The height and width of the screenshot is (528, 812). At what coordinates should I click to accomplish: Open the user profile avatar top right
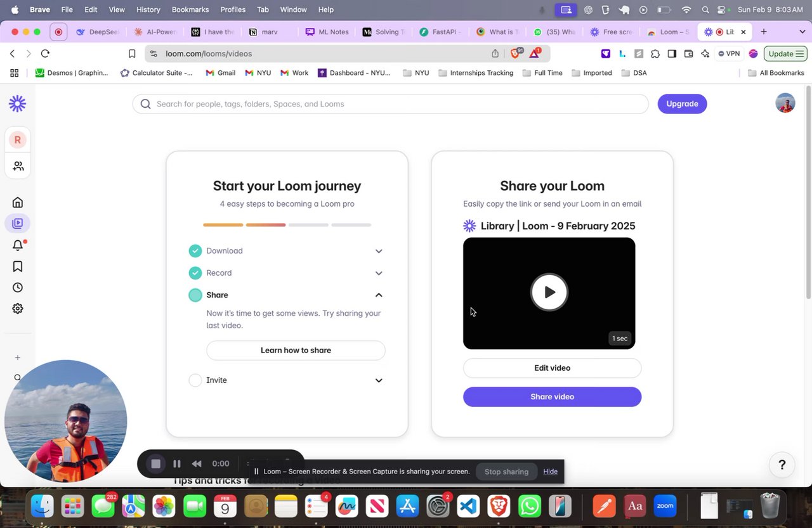(x=785, y=103)
